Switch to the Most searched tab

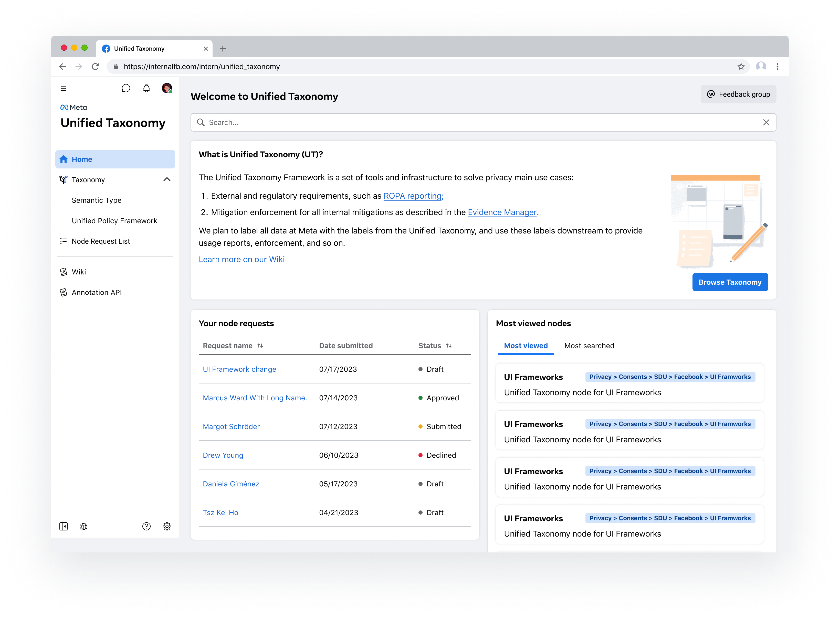point(589,346)
